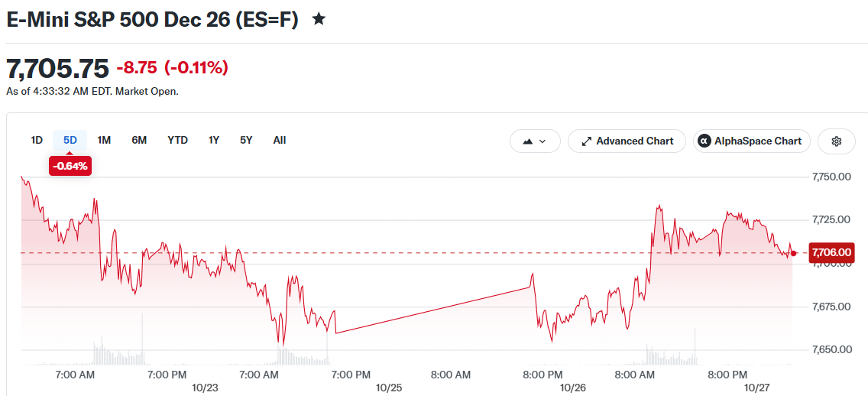Click the 7,675.00 axis label
The width and height of the screenshot is (868, 396).
pos(831,307)
